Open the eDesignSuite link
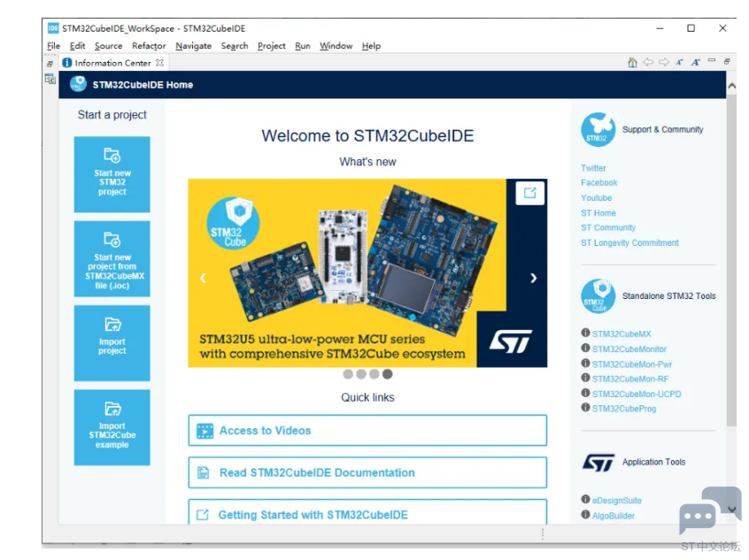Viewport: 749px width, 560px height. [617, 501]
